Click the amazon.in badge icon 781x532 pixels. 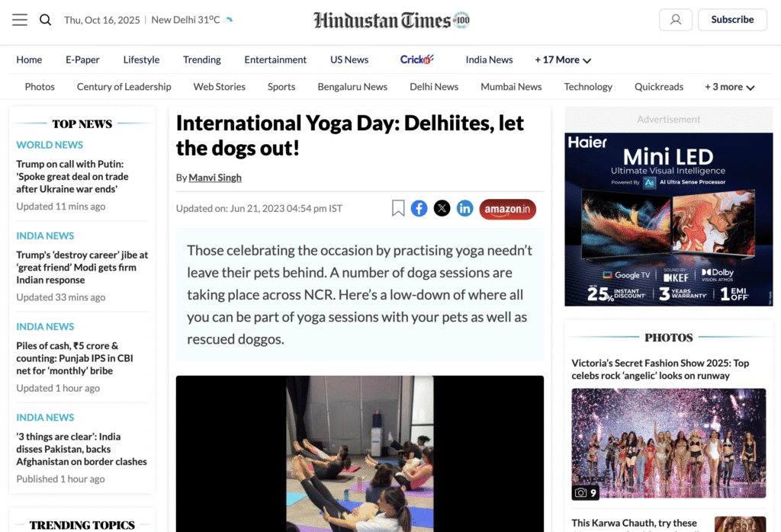(507, 209)
